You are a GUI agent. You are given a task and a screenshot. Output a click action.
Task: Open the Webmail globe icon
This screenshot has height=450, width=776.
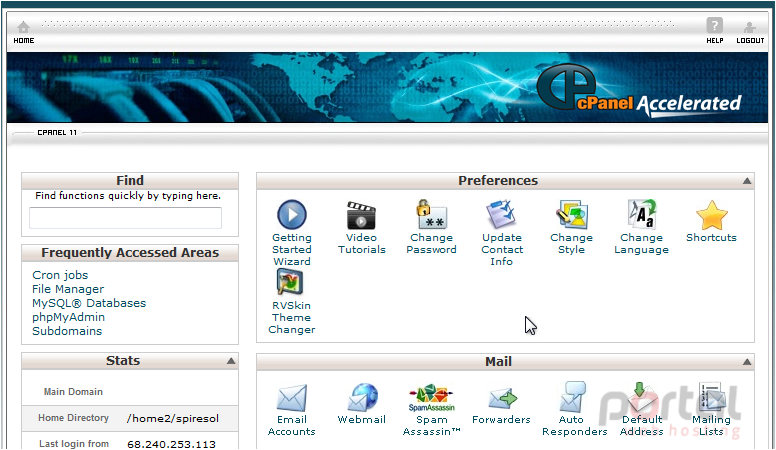coord(362,397)
